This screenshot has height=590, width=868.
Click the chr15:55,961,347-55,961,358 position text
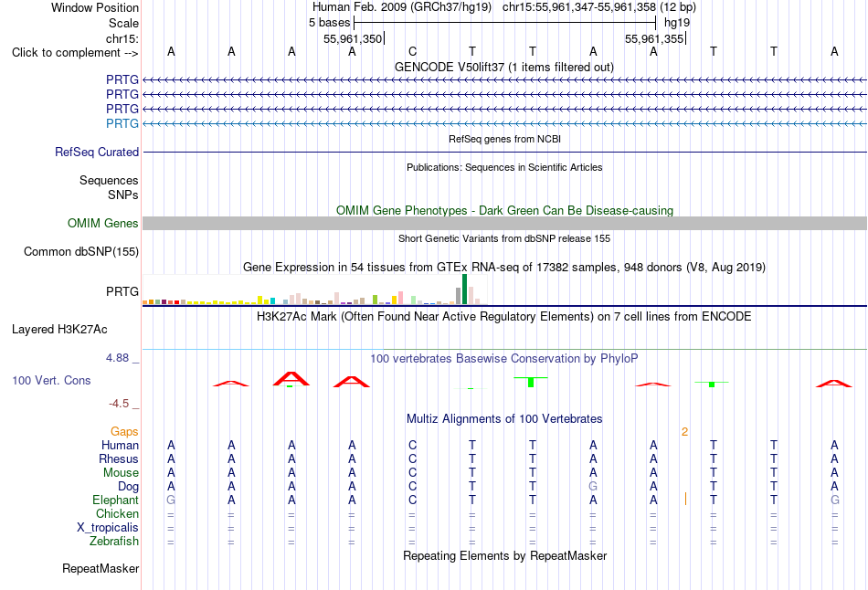point(579,7)
